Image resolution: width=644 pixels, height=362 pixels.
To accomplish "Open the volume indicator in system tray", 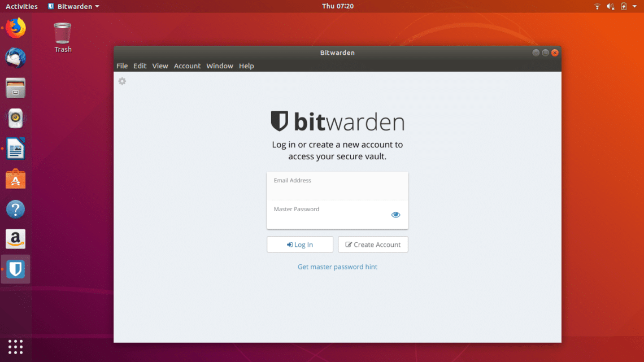I will pyautogui.click(x=610, y=6).
